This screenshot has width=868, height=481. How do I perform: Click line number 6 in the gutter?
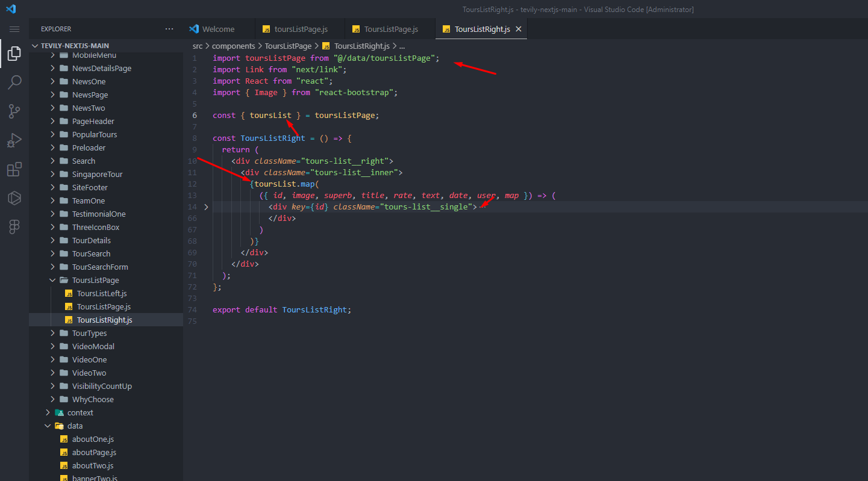click(x=195, y=116)
